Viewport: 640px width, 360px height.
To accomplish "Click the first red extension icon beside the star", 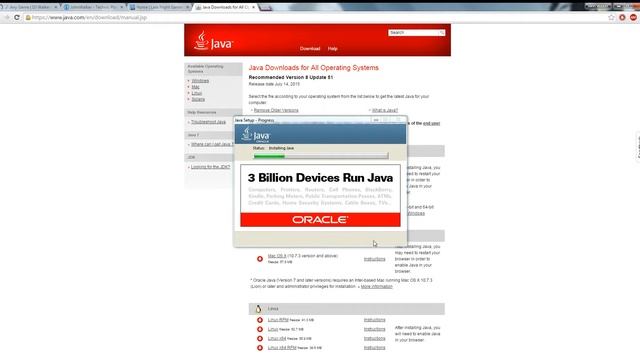I will [622, 18].
